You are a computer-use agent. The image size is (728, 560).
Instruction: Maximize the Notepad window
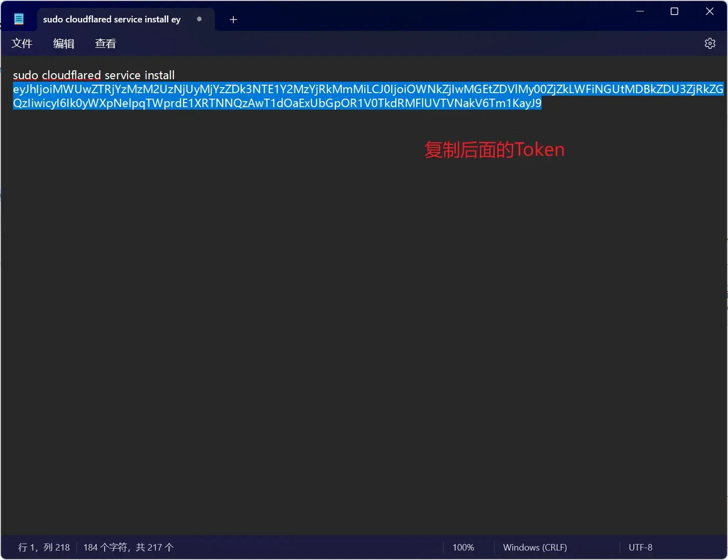coord(674,11)
